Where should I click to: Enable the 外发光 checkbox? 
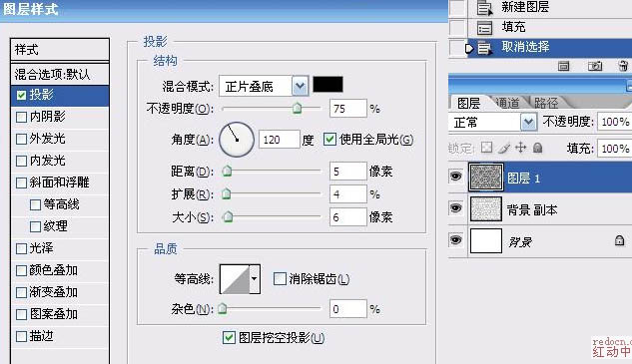click(21, 139)
